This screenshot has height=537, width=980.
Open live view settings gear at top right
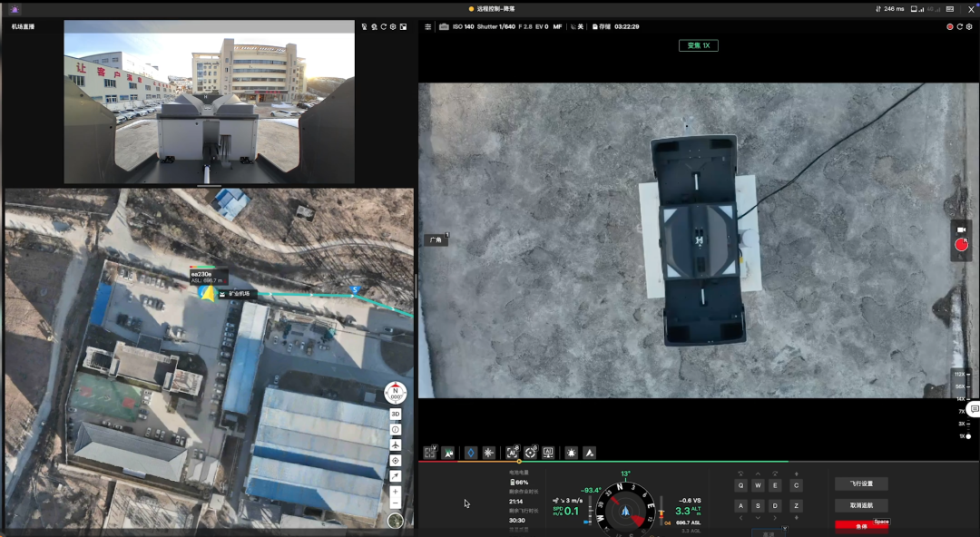970,27
